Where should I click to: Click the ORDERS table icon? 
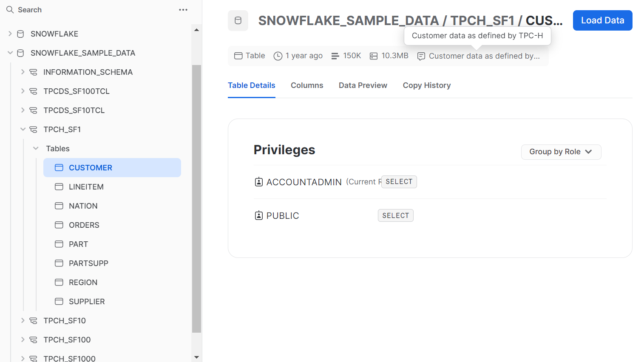tap(59, 225)
